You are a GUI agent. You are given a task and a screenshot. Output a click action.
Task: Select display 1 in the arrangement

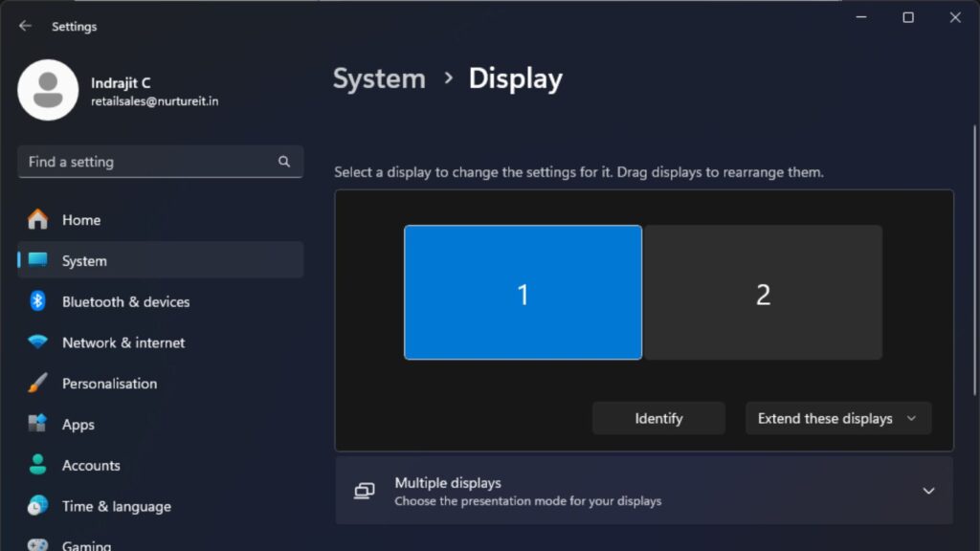pos(523,293)
